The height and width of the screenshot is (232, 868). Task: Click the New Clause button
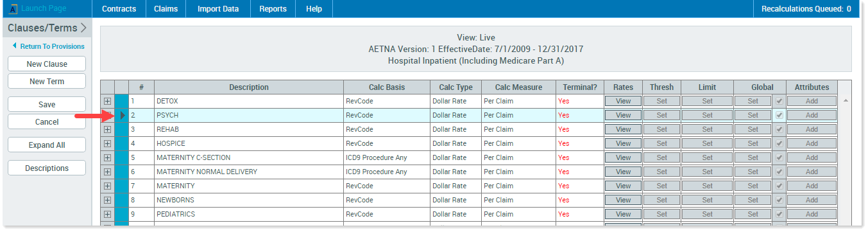pyautogui.click(x=47, y=64)
